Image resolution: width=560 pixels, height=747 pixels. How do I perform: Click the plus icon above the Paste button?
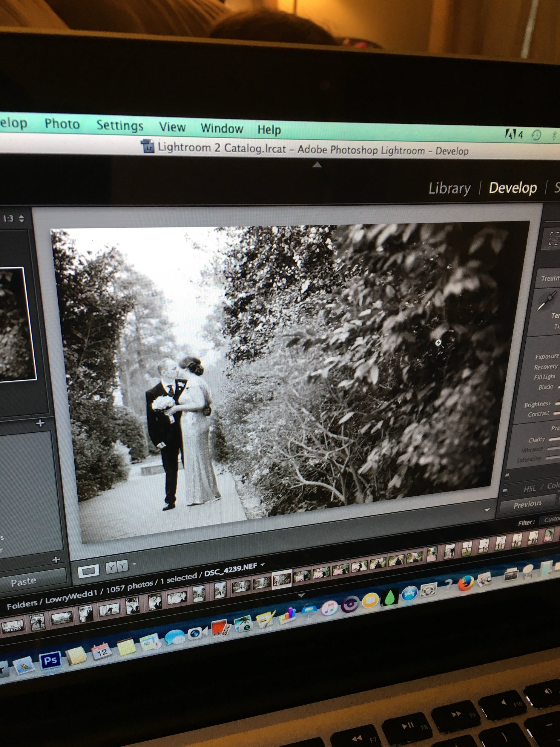pos(56,560)
